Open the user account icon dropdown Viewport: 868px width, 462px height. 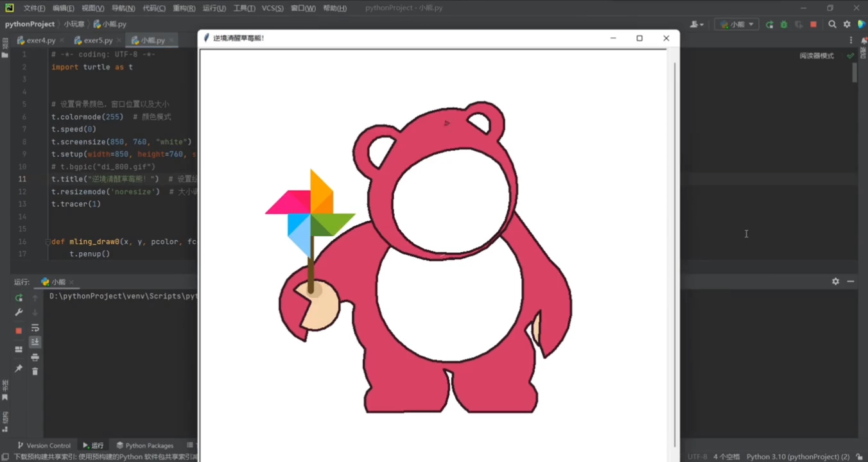coord(697,24)
